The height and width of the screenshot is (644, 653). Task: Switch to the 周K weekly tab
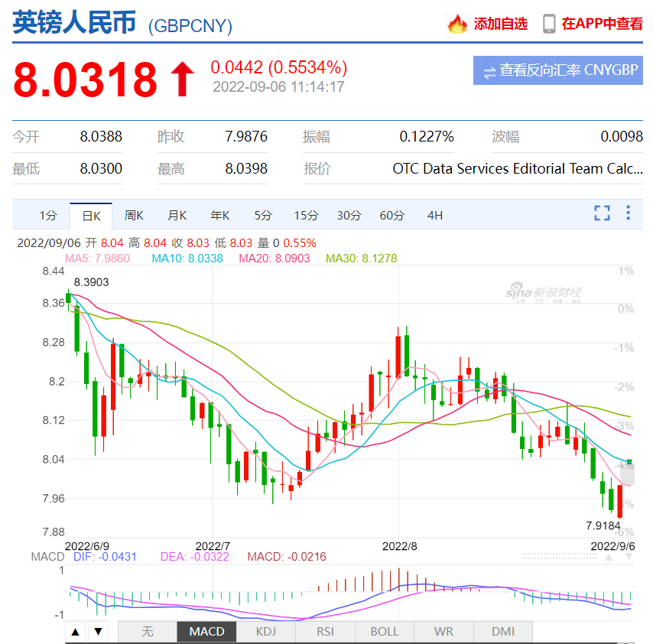coord(134,216)
